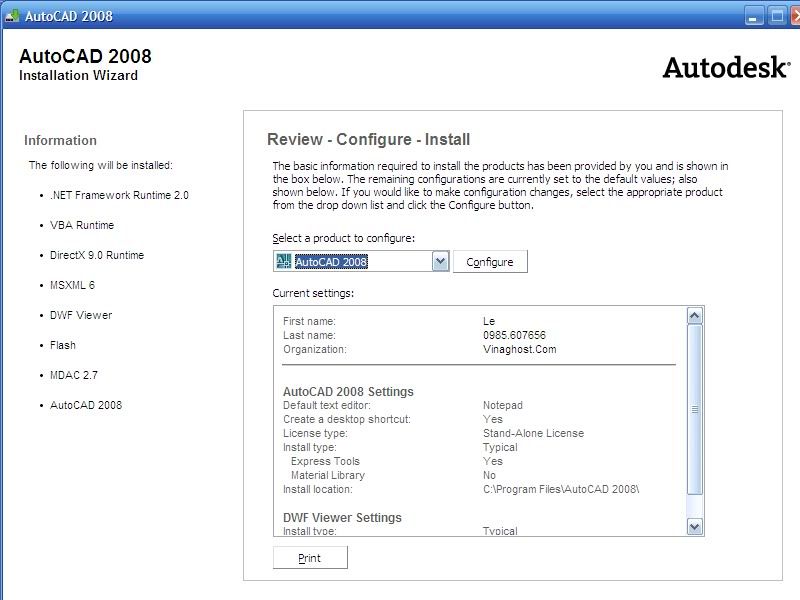800x600 pixels.
Task: Click 'Flash' in the install list
Action: 63,345
